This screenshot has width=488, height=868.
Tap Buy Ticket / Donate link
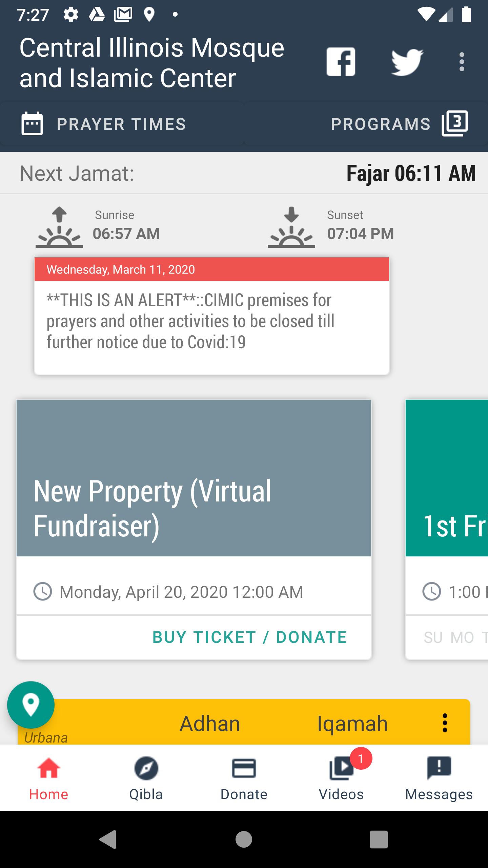click(250, 637)
